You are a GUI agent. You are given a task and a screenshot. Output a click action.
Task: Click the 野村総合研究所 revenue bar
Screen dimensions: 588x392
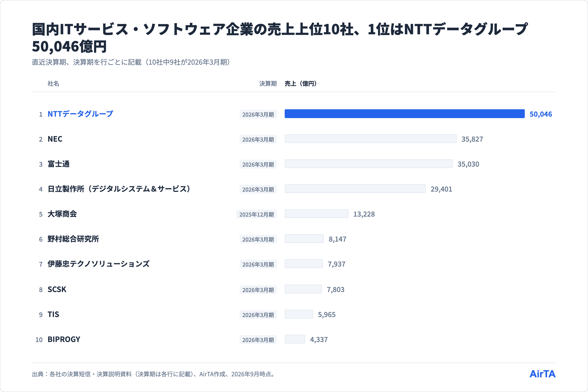(x=304, y=239)
